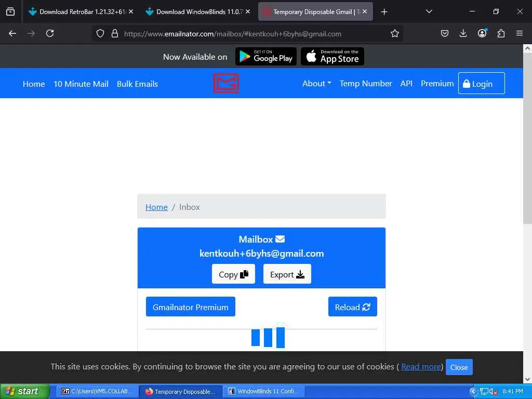Open 10 Minute Mail page
The width and height of the screenshot is (532, 399).
tap(81, 84)
